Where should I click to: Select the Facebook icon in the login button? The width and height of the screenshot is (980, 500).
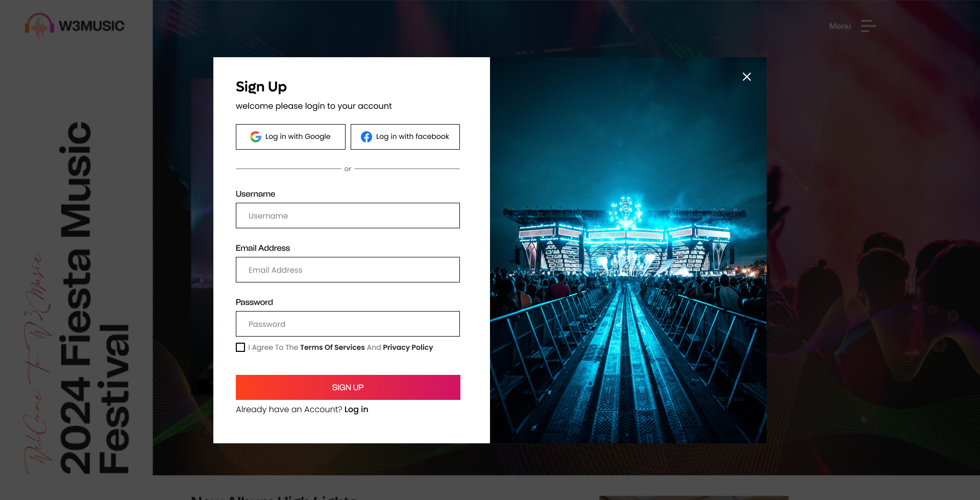tap(366, 136)
